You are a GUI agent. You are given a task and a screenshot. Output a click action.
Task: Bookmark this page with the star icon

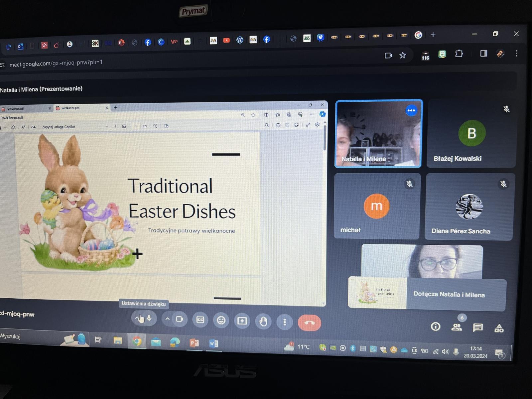pos(403,55)
